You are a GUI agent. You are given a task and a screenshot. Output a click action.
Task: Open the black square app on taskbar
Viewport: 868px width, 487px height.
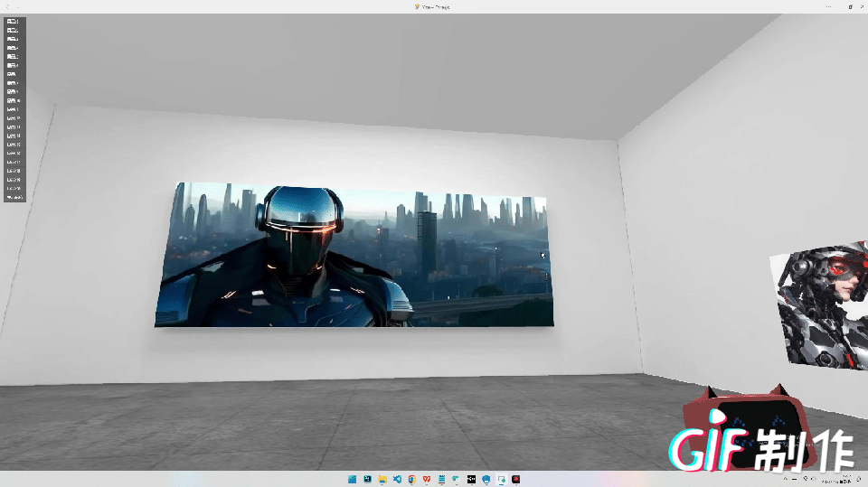pos(471,479)
